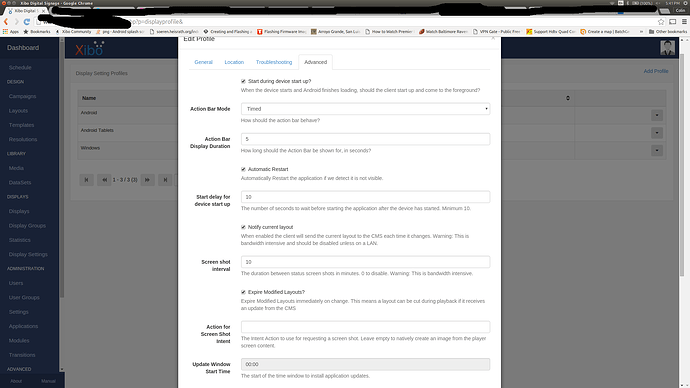Switch to the Troubleshooting tab
Image resolution: width=690 pixels, height=388 pixels.
tap(274, 62)
